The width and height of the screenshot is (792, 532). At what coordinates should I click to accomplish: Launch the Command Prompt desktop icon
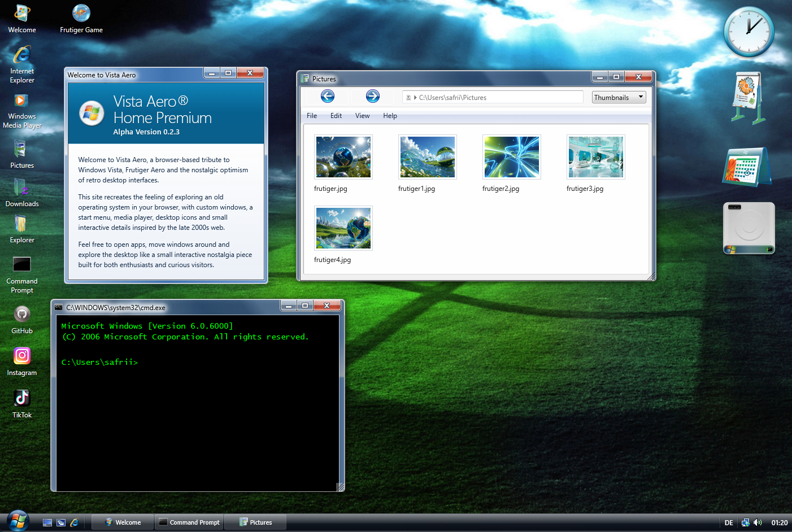coord(22,274)
